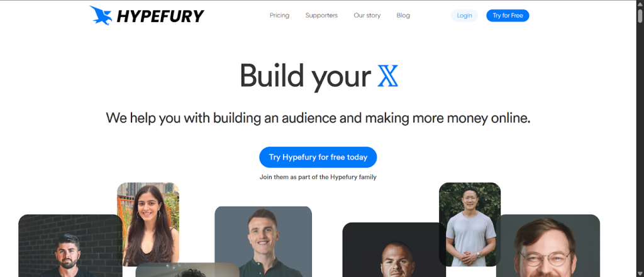Select the man in grey t-shirt photo

tap(470, 224)
